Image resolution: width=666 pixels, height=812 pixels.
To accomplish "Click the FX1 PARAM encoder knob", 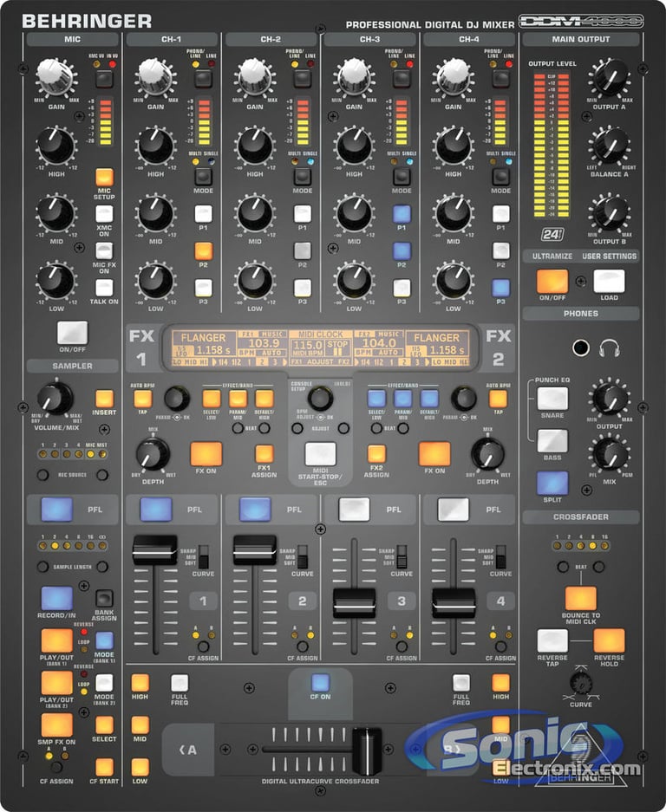I will pos(176,399).
